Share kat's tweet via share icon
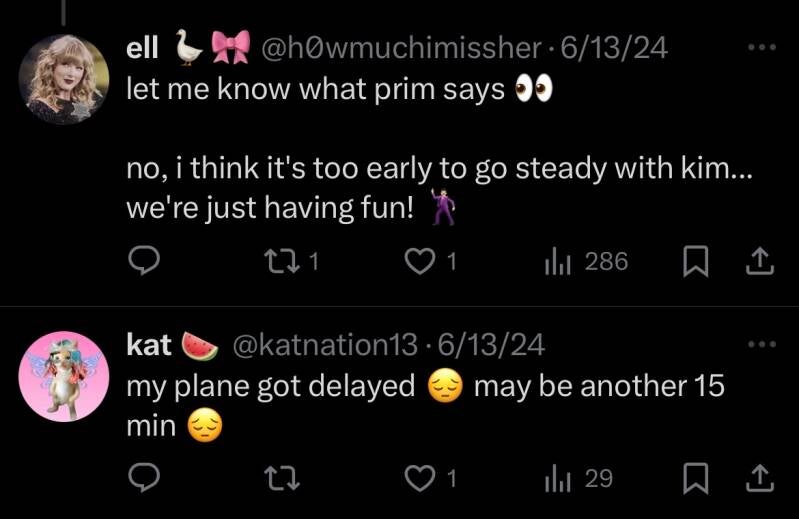The width and height of the screenshot is (799, 519). click(760, 479)
